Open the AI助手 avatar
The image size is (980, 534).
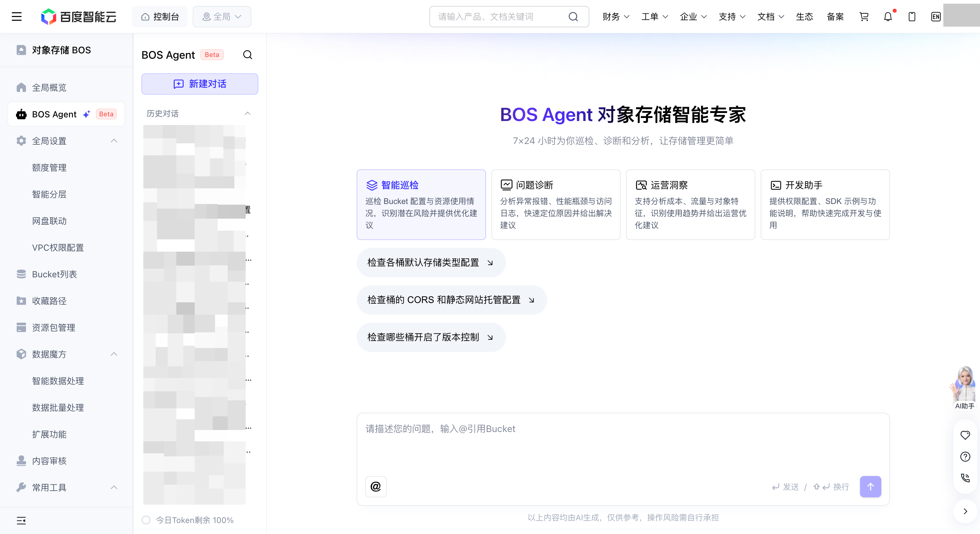pyautogui.click(x=964, y=388)
